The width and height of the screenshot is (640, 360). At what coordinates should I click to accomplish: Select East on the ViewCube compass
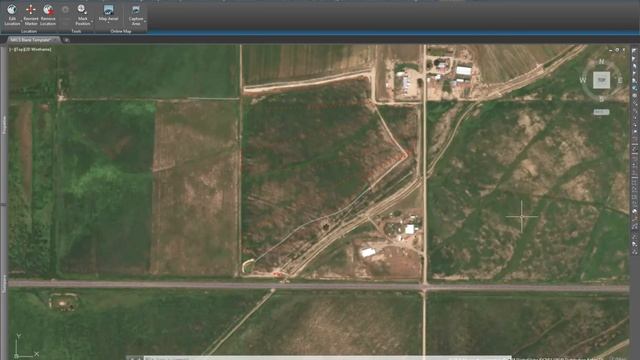pos(620,80)
